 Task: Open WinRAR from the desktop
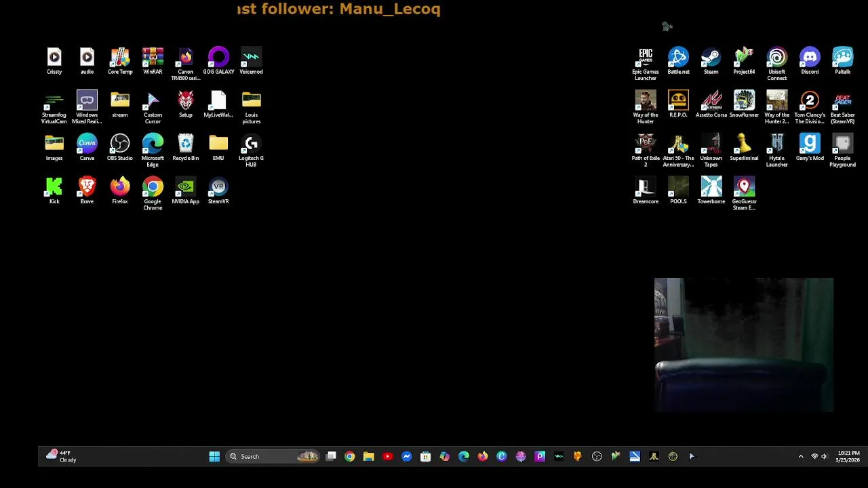153,61
